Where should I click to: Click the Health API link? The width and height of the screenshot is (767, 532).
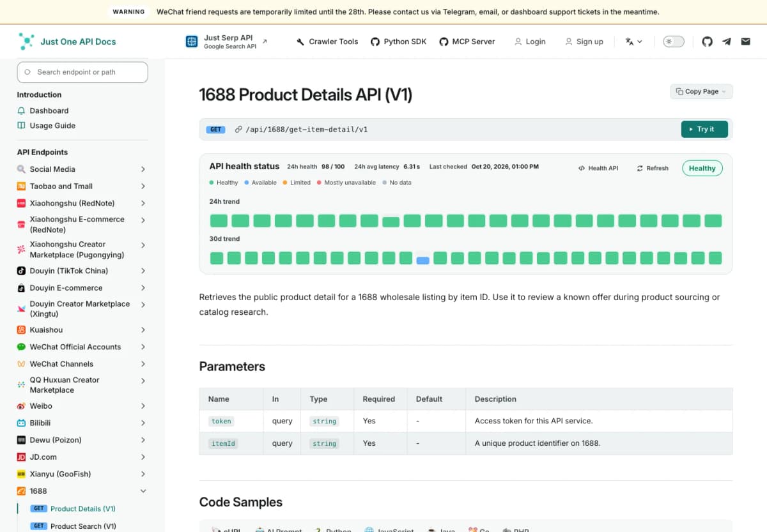pyautogui.click(x=598, y=168)
